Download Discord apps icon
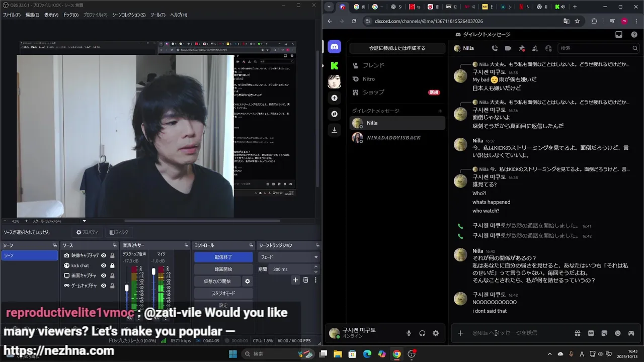This screenshot has height=362, width=644. point(335,130)
